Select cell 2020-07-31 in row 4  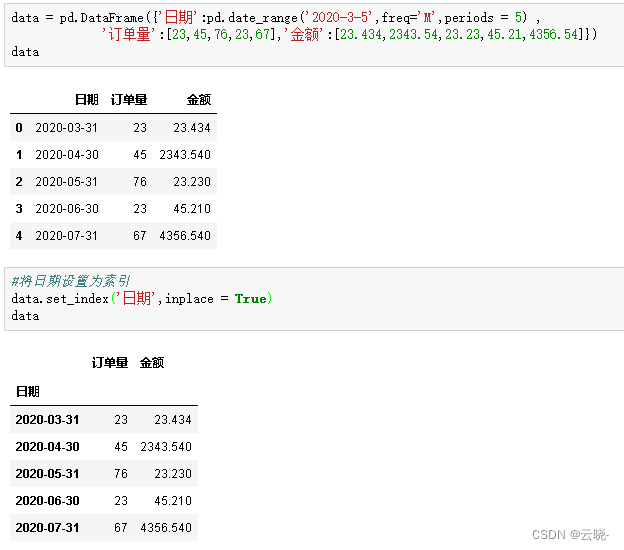[x=66, y=236]
